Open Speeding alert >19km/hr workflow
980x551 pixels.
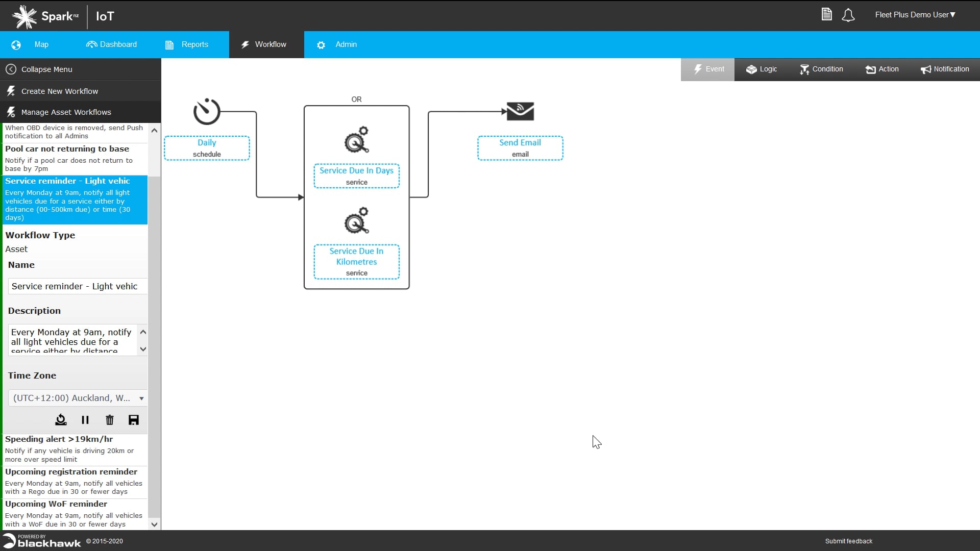pos(75,449)
